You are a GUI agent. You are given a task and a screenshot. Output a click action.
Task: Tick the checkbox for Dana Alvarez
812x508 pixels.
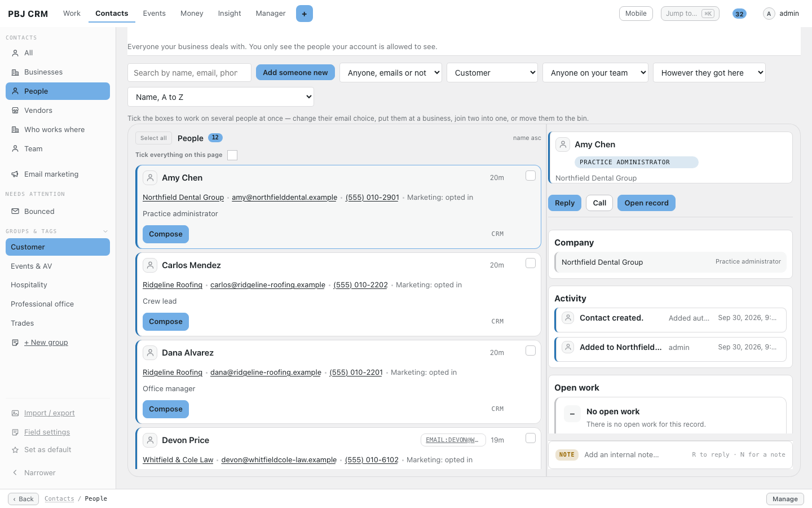531,351
